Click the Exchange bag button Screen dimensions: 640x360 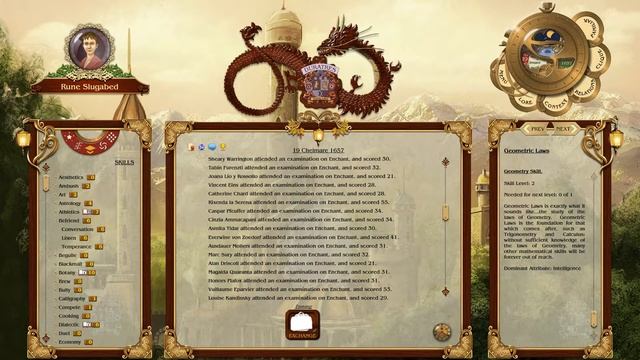point(302,325)
